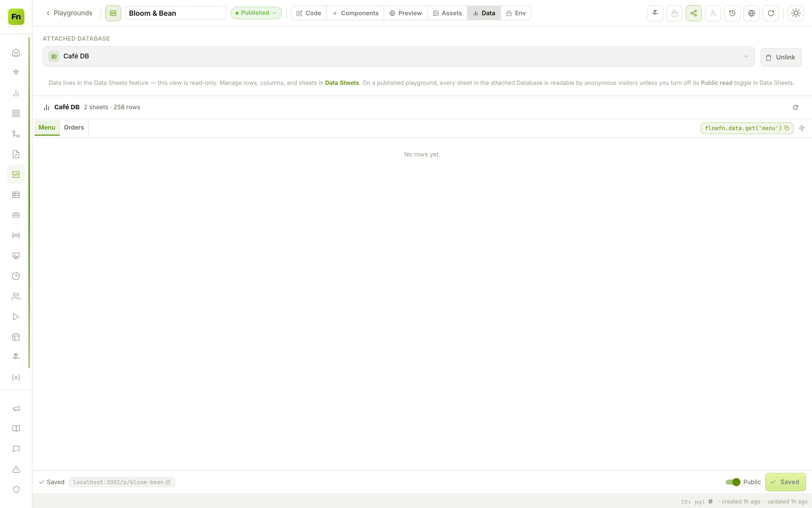Image resolution: width=812 pixels, height=508 pixels.
Task: Open version history toolbar button
Action: (732, 13)
